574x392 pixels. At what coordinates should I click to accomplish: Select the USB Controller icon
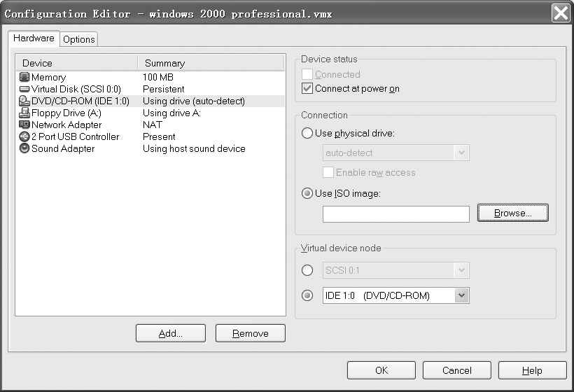coord(24,137)
